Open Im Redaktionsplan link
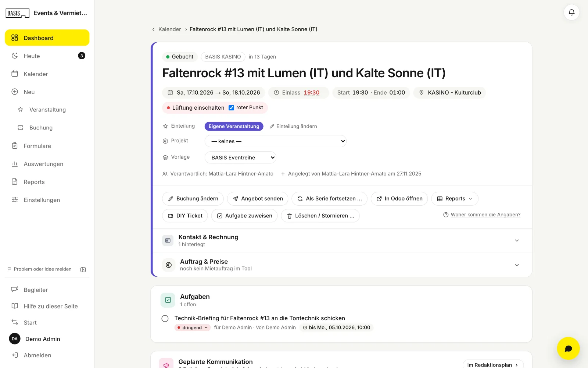The width and height of the screenshot is (588, 368). coord(493,365)
